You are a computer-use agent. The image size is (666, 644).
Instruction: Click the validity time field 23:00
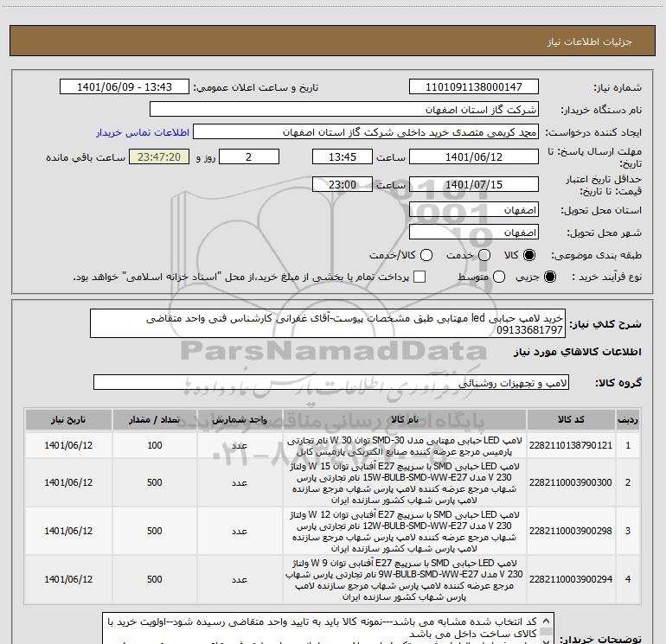click(343, 185)
